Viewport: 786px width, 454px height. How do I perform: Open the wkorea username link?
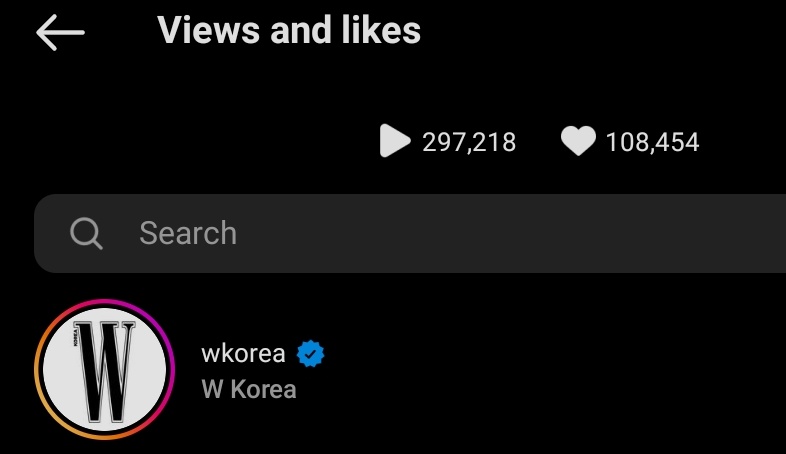click(243, 354)
